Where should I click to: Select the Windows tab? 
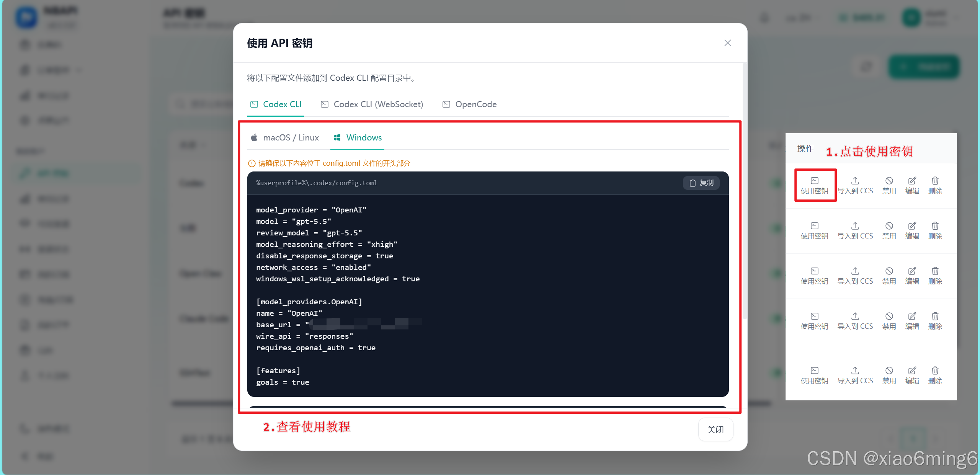click(358, 138)
